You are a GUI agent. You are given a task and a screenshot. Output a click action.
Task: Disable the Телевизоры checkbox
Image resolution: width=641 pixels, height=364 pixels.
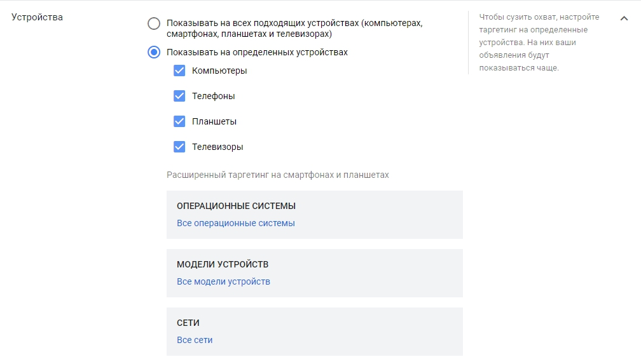click(179, 147)
